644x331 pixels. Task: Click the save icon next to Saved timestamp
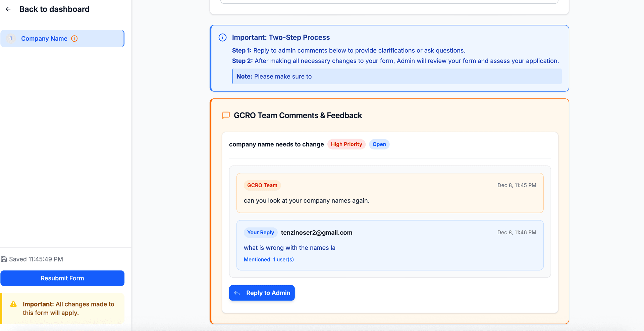point(4,259)
